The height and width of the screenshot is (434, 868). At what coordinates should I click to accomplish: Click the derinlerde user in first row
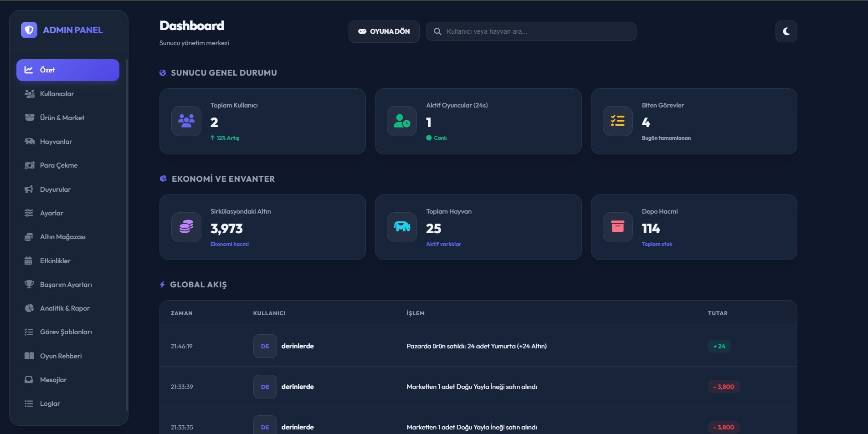[298, 346]
